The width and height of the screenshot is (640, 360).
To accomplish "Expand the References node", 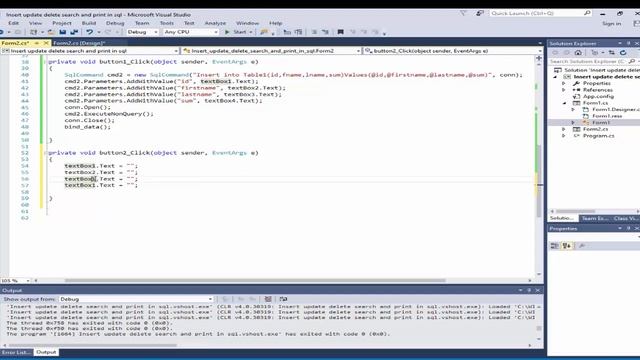I will 564,90.
